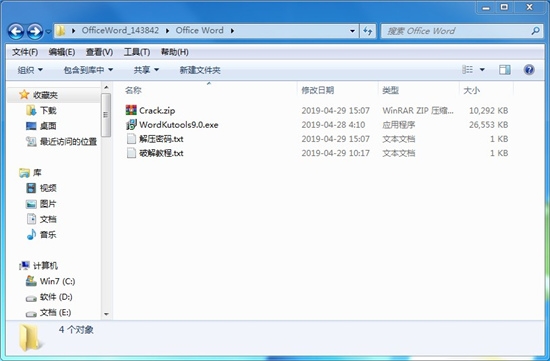Click the navigation pane scrollbar thumb

106,115
